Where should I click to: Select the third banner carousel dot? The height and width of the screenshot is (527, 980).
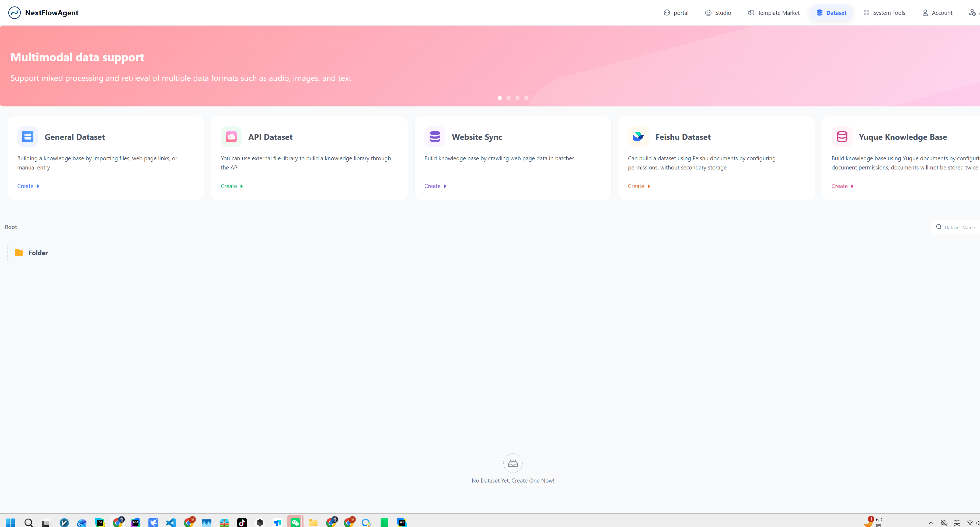tap(517, 98)
